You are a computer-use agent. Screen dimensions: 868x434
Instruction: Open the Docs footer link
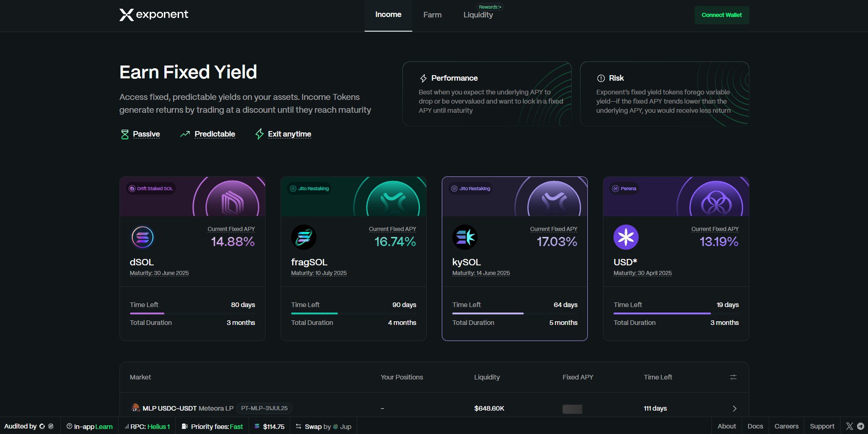click(x=755, y=426)
